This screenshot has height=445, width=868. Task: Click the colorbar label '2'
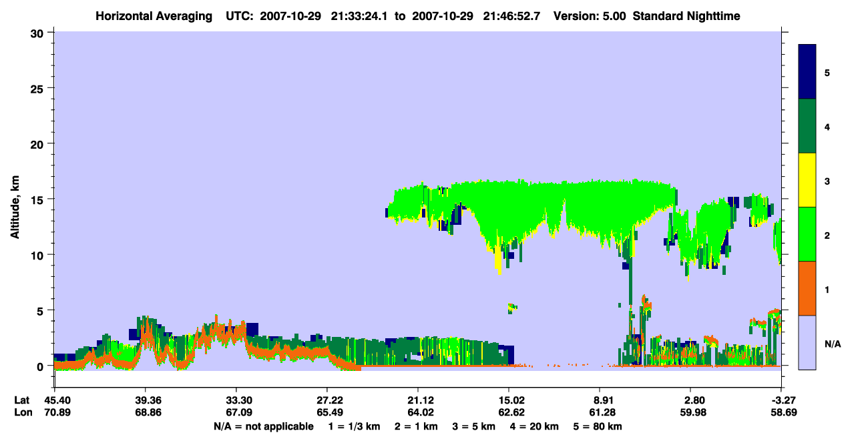(x=827, y=235)
